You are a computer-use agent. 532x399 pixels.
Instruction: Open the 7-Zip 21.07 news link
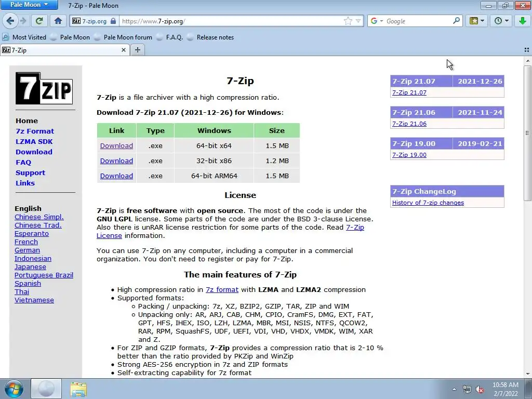coord(409,92)
